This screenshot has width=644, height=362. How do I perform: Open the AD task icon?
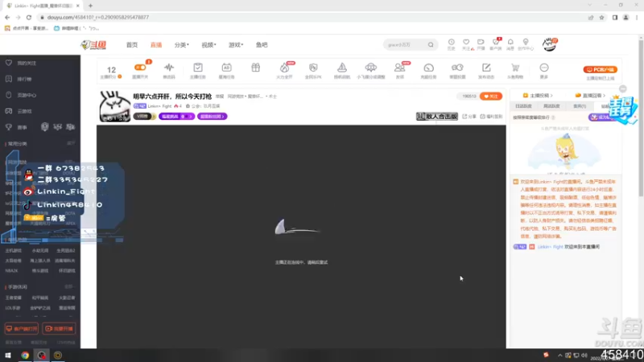click(x=226, y=68)
